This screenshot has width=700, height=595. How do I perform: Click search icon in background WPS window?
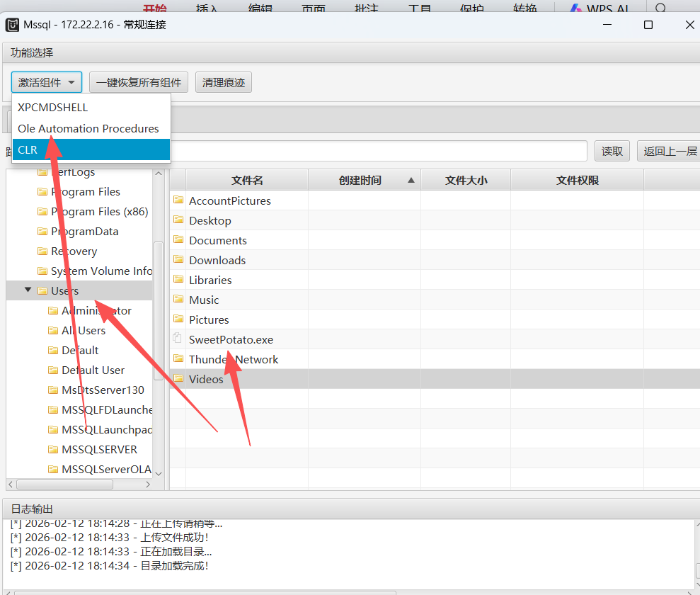pos(661,8)
